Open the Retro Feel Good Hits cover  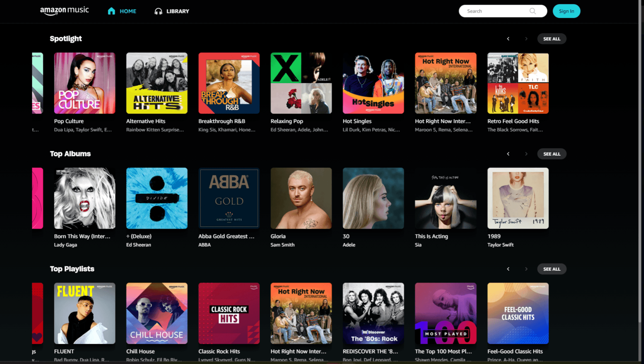518,83
